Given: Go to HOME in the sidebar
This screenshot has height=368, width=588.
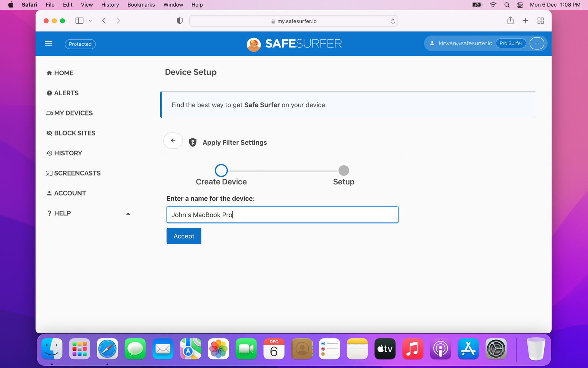Looking at the screenshot, I should (60, 73).
